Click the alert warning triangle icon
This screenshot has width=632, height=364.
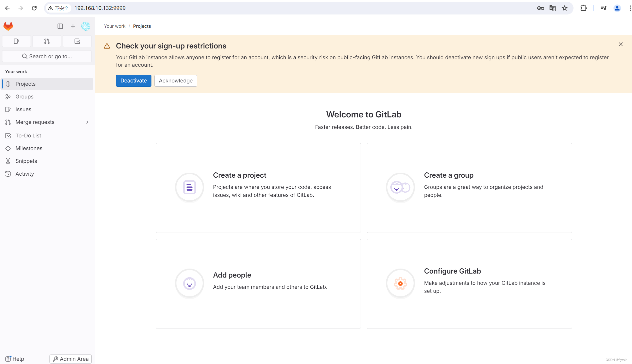click(107, 46)
